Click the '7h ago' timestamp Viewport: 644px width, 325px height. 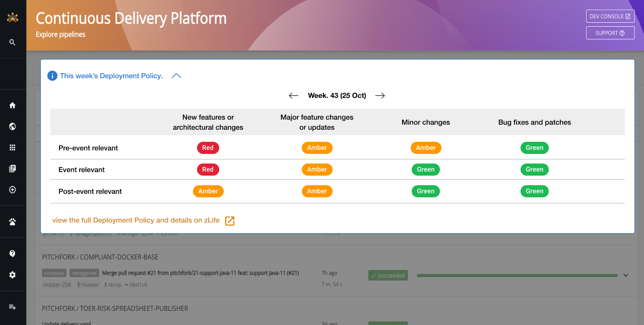click(x=330, y=273)
